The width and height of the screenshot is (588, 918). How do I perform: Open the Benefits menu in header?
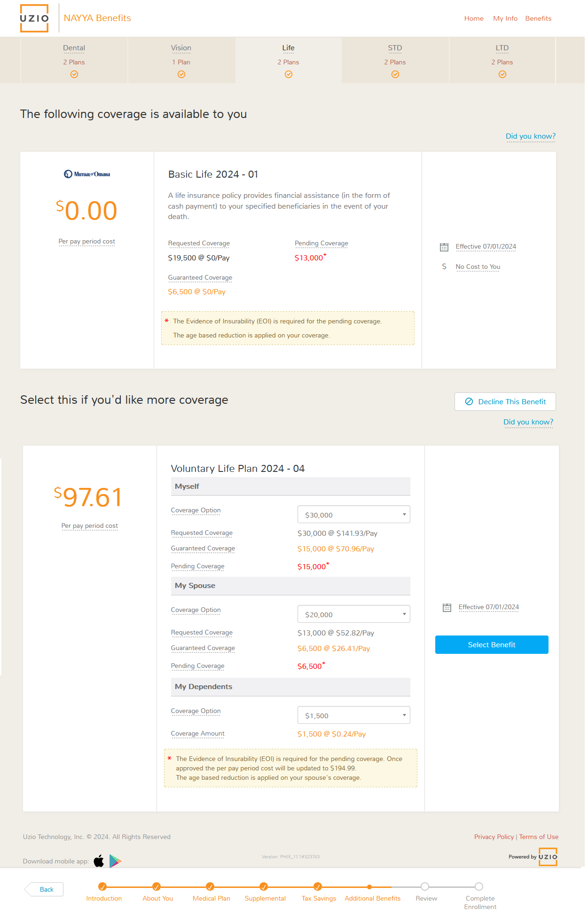(x=538, y=18)
